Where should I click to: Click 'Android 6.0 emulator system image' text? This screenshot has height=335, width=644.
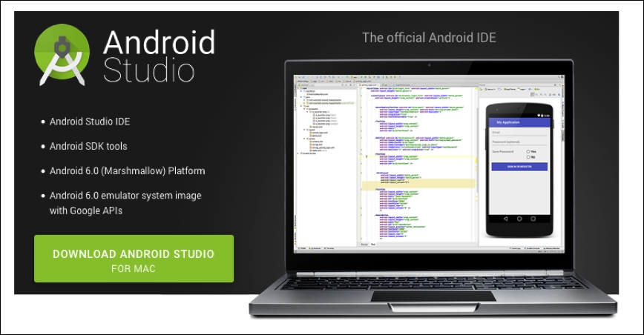coord(125,196)
